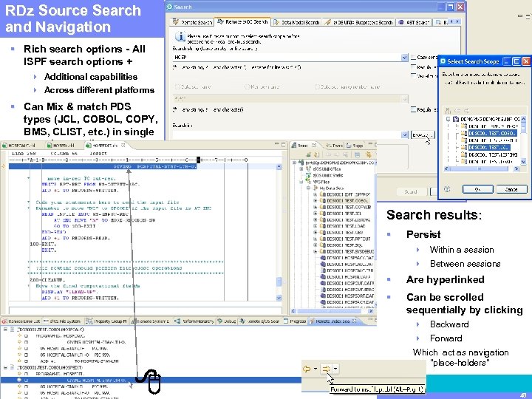Open the Search string HOSP dropdown arrow
Screen dimensions: 532x399
click(x=404, y=58)
